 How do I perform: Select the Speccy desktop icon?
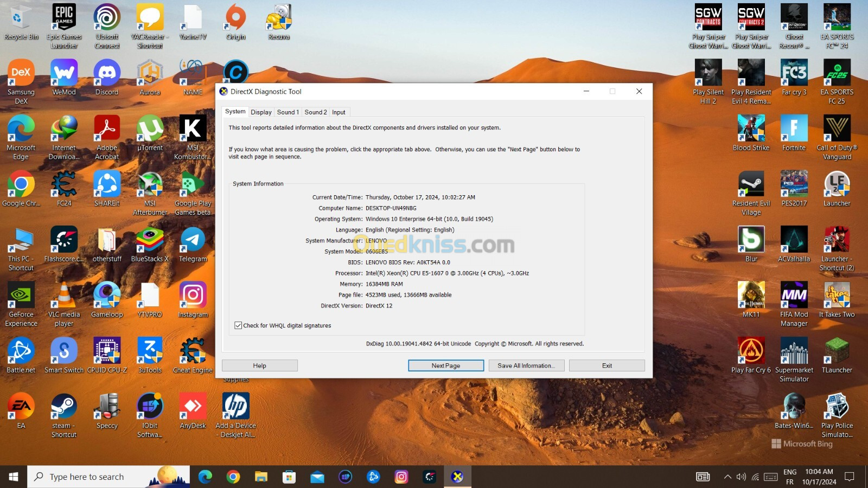[x=107, y=411]
